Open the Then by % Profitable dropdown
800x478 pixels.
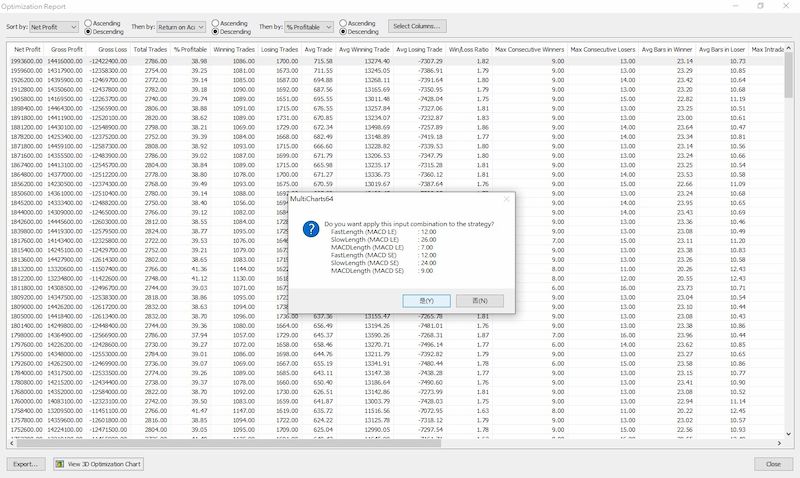click(309, 27)
